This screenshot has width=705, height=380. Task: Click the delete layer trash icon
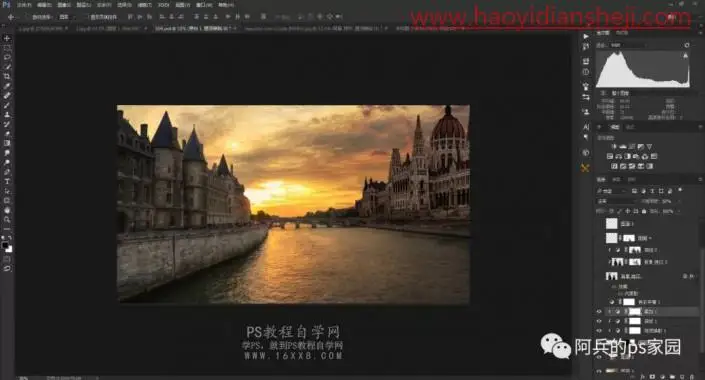pos(692,376)
